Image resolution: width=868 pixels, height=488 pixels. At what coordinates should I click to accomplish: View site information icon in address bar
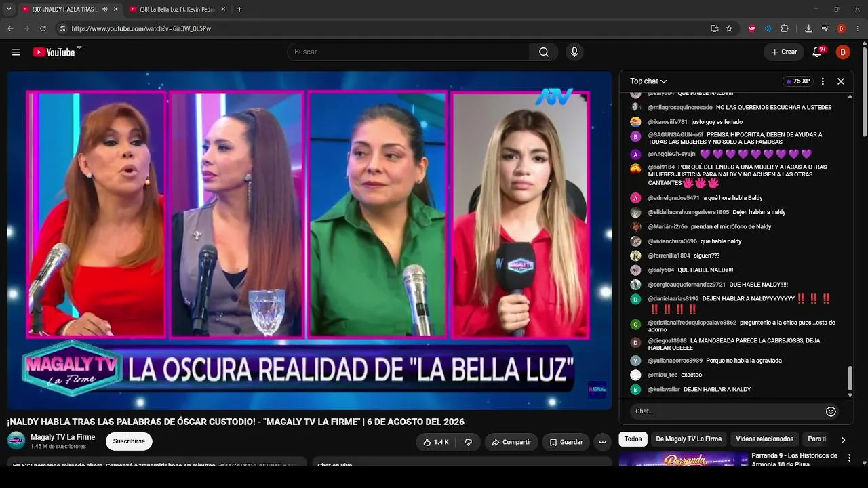62,28
